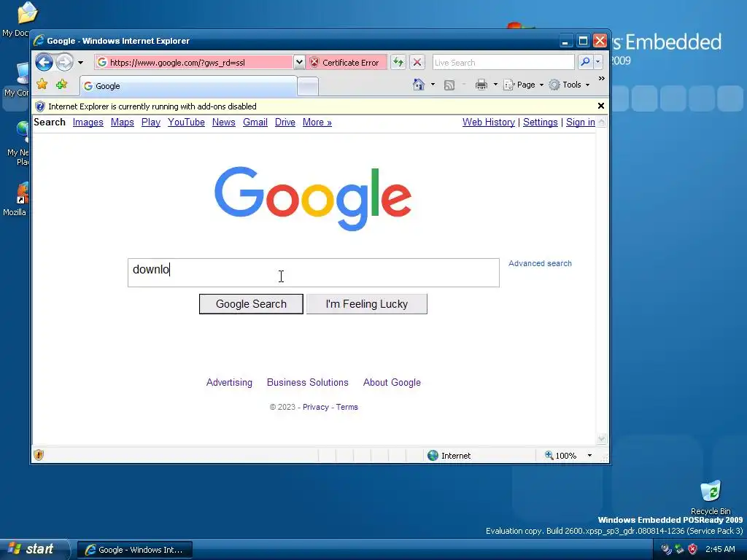Click the Forward navigation arrow
Viewport: 747px width, 560px height.
coord(64,63)
